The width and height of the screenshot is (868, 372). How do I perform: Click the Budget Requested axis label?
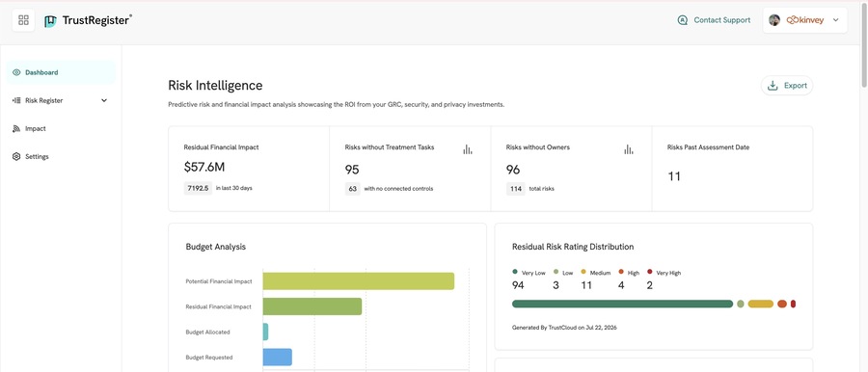pyautogui.click(x=209, y=358)
